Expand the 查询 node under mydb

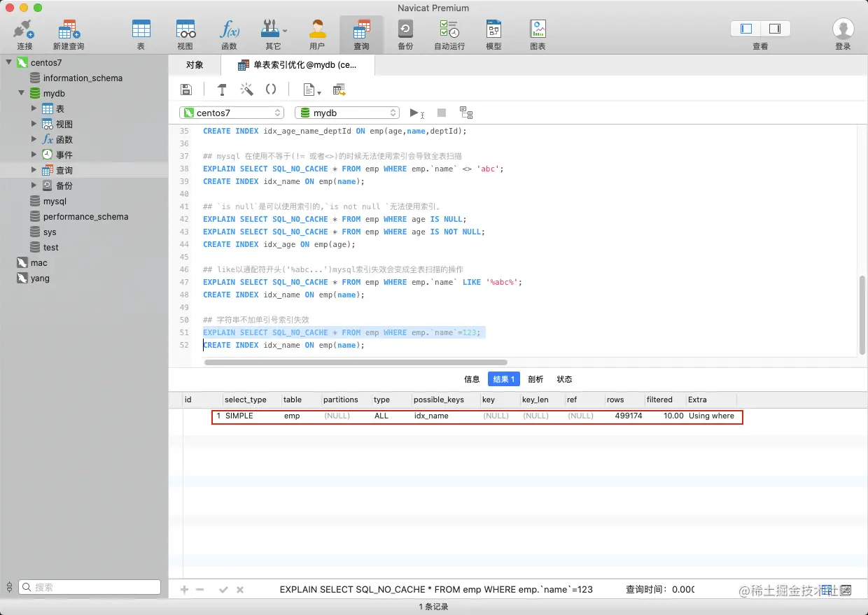coord(34,170)
